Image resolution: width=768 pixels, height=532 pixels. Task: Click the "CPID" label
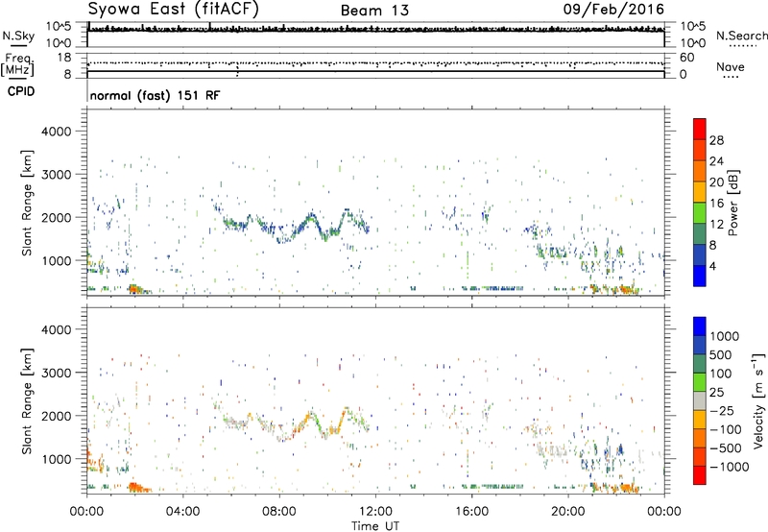click(x=21, y=91)
